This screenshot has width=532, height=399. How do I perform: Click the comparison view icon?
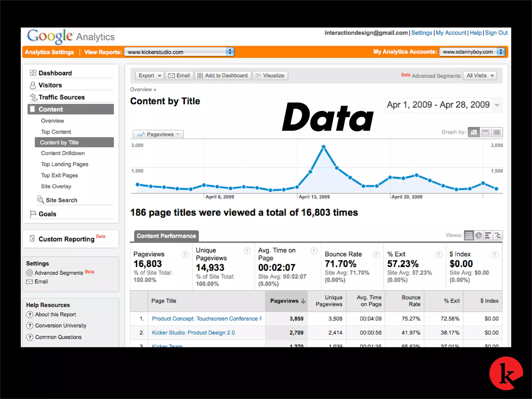tap(498, 235)
